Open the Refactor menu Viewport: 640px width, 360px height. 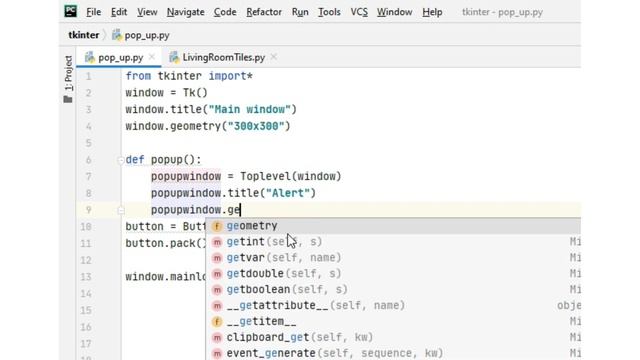pos(264,12)
